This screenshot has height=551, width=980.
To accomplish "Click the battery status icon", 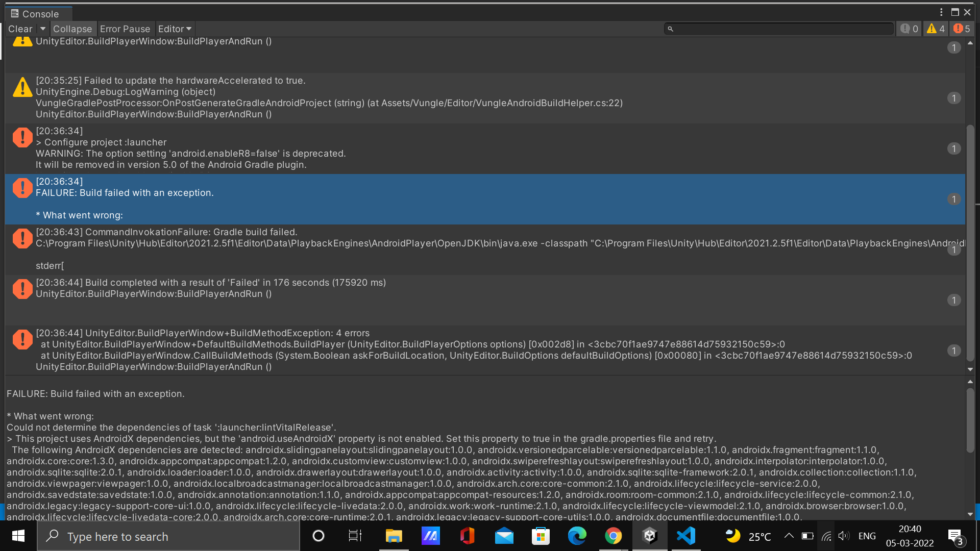I will [807, 536].
